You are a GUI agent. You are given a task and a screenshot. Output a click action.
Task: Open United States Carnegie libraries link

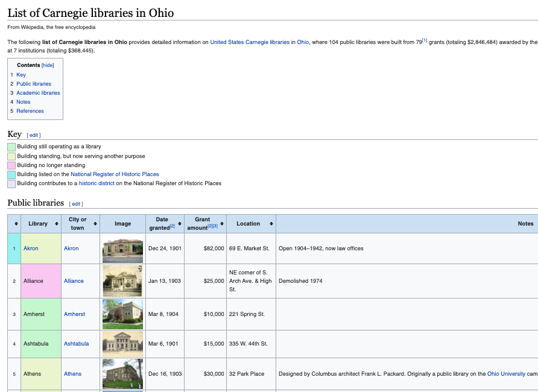point(249,42)
